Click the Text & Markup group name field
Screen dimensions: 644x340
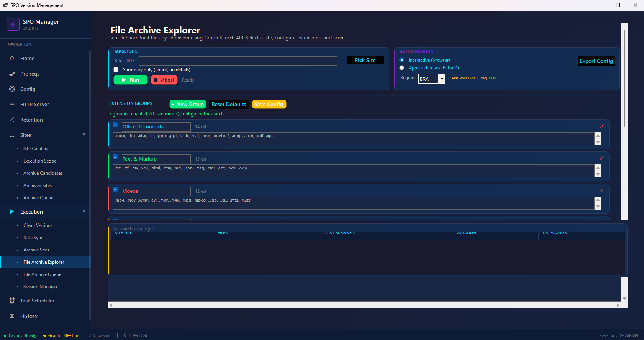click(156, 159)
